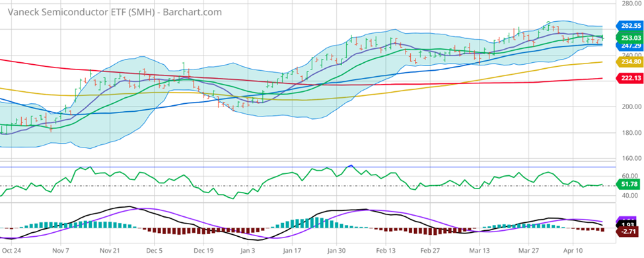Select the 'Mar 13' date label
This screenshot has width=644, height=258.
pos(480,250)
